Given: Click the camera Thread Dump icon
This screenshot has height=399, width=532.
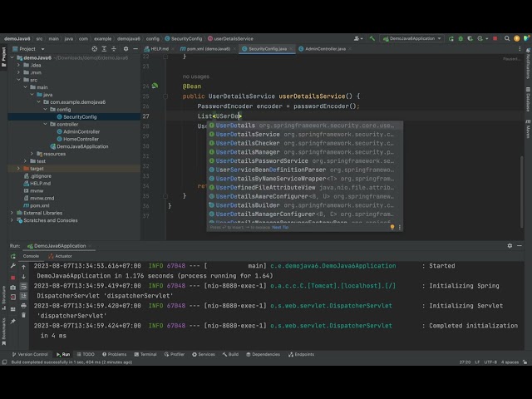Looking at the screenshot, I should [13, 288].
